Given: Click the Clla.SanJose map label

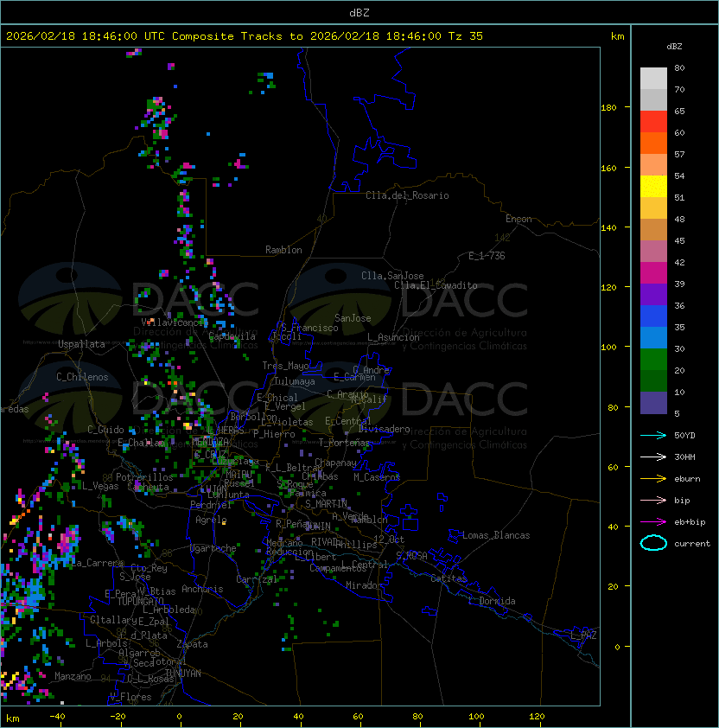Looking at the screenshot, I should coord(392,276).
